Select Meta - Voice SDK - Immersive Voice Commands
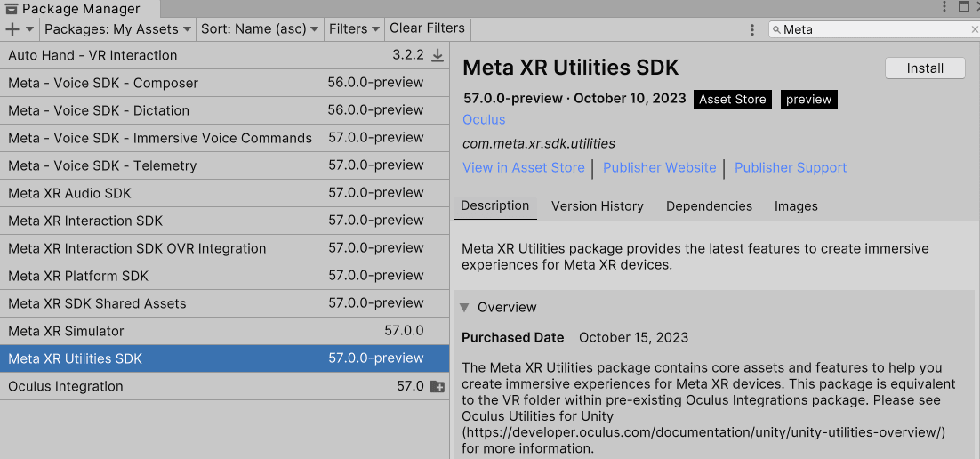980x459 pixels. (x=224, y=138)
